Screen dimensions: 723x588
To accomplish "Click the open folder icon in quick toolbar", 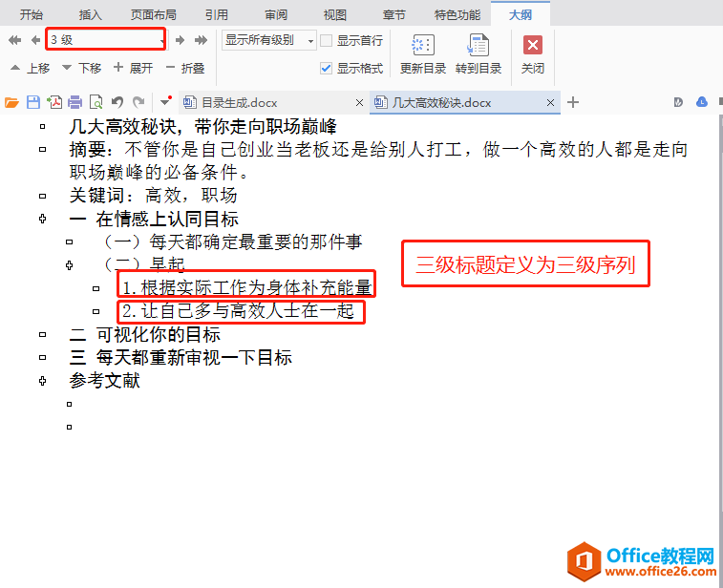I will point(12,102).
